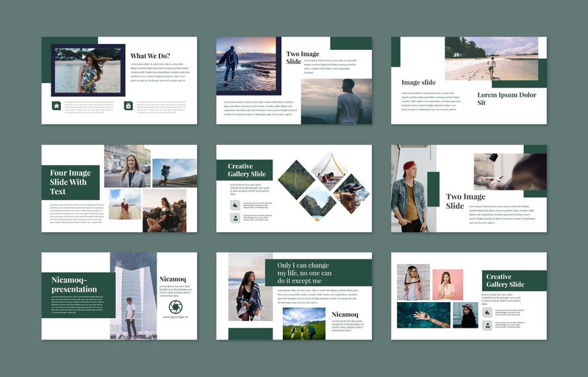
Task: Select diamond photo of axe in stump
Action: (351, 193)
